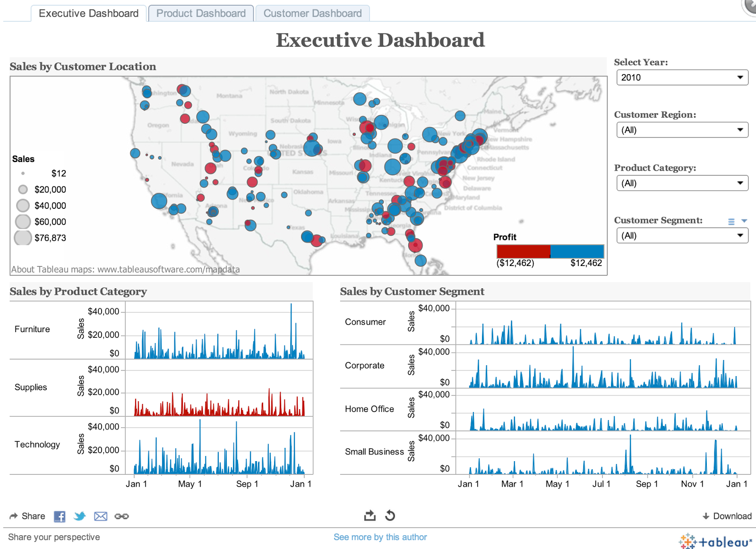Share the dashboard via email

101,516
